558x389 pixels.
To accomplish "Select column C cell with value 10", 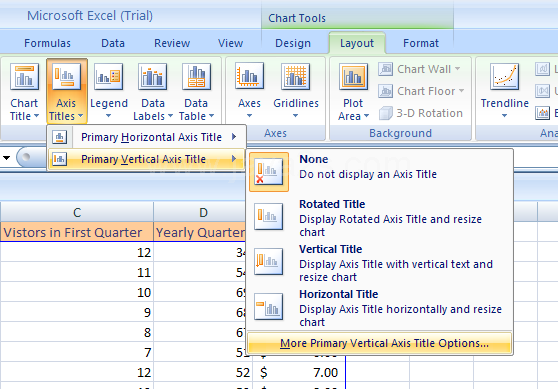I will [77, 293].
